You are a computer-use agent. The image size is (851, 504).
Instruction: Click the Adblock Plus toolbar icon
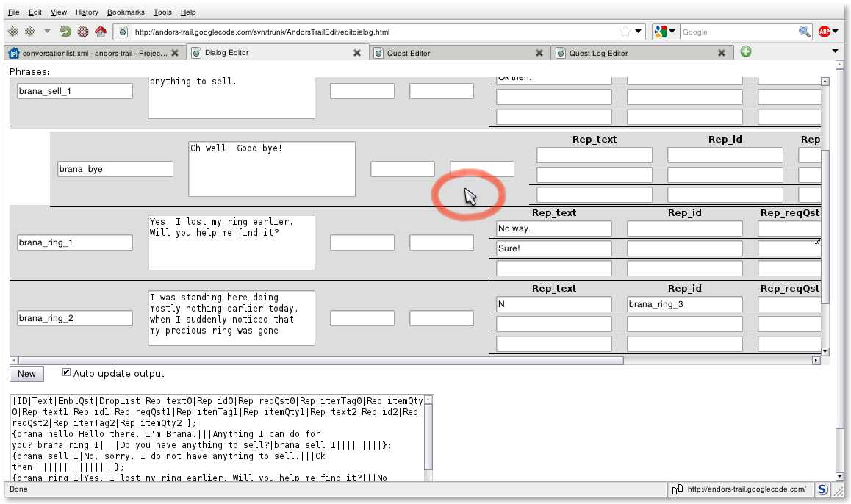click(825, 32)
